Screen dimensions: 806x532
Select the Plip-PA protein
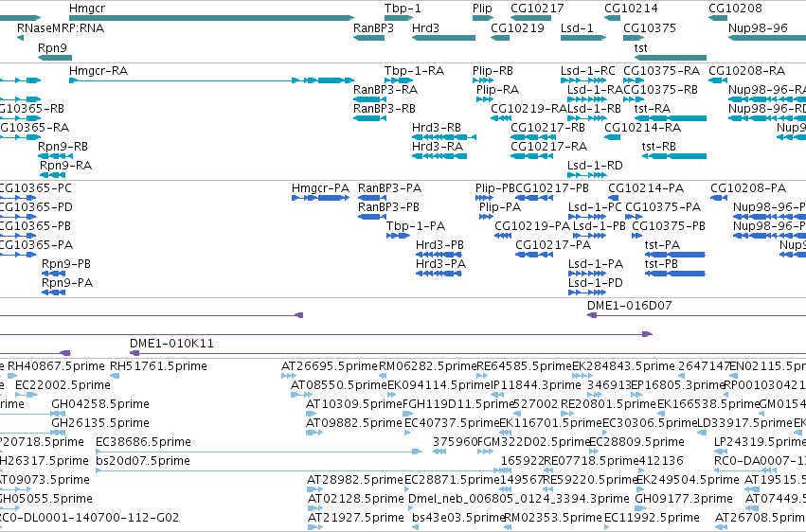[486, 217]
